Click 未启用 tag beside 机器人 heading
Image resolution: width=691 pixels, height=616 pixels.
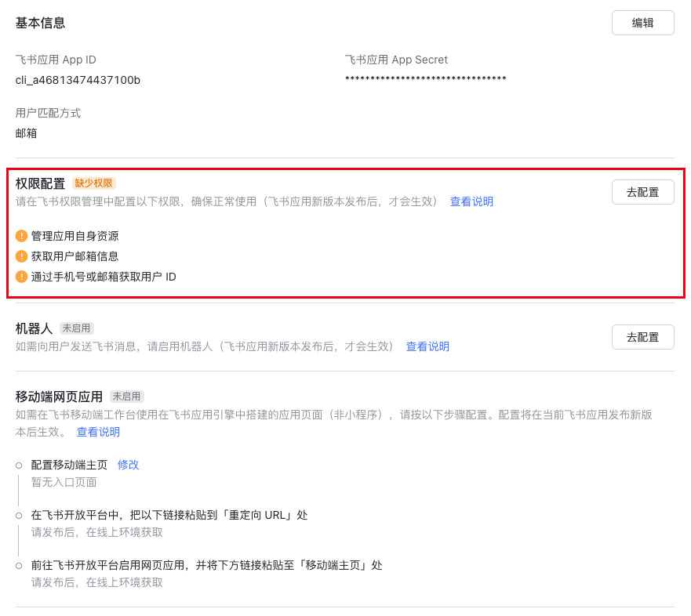pos(77,328)
